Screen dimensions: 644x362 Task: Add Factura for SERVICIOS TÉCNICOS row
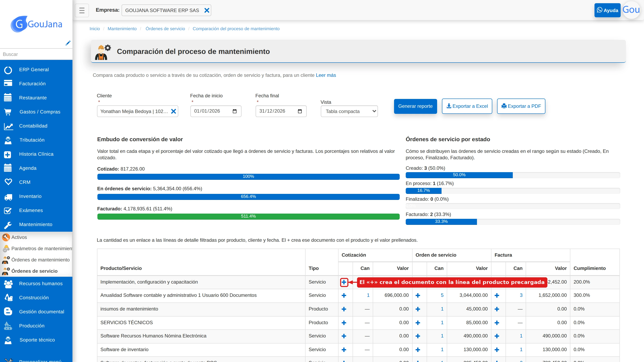[497, 323]
